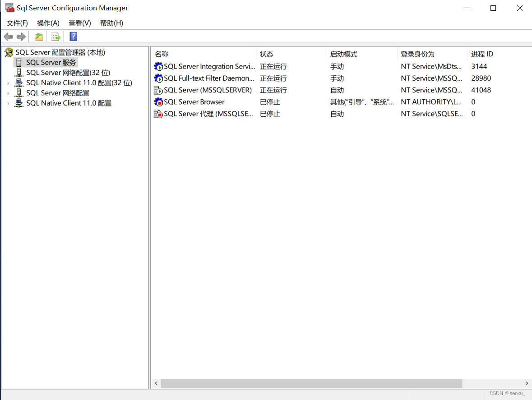Expand the SQL Server 网络配置 node

pyautogui.click(x=8, y=93)
